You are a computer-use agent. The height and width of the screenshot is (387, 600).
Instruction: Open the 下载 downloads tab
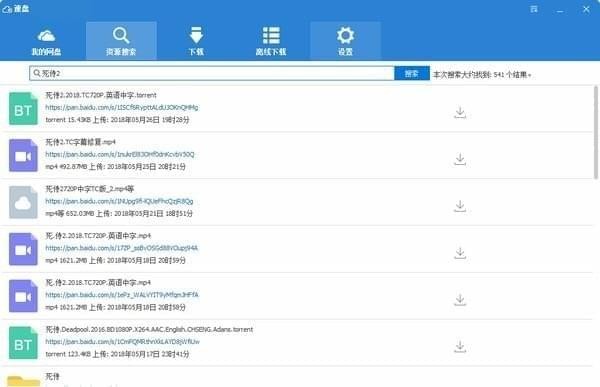(x=196, y=41)
